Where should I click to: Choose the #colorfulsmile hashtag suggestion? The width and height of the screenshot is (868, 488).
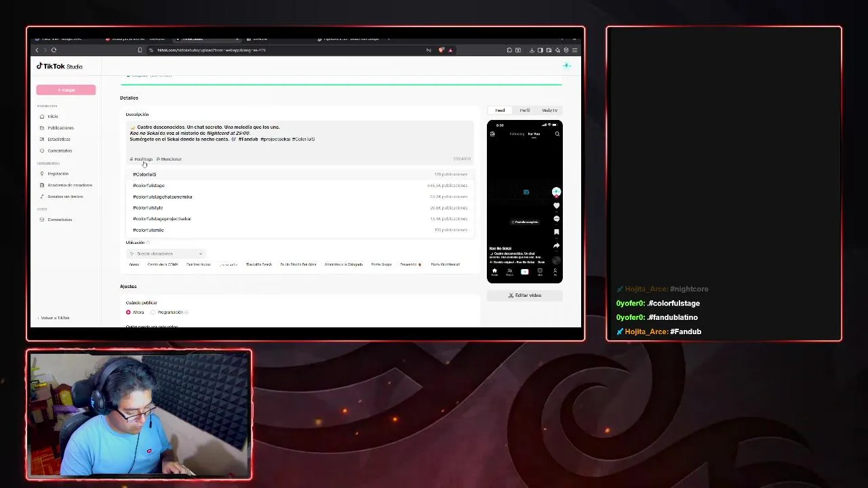coord(300,230)
